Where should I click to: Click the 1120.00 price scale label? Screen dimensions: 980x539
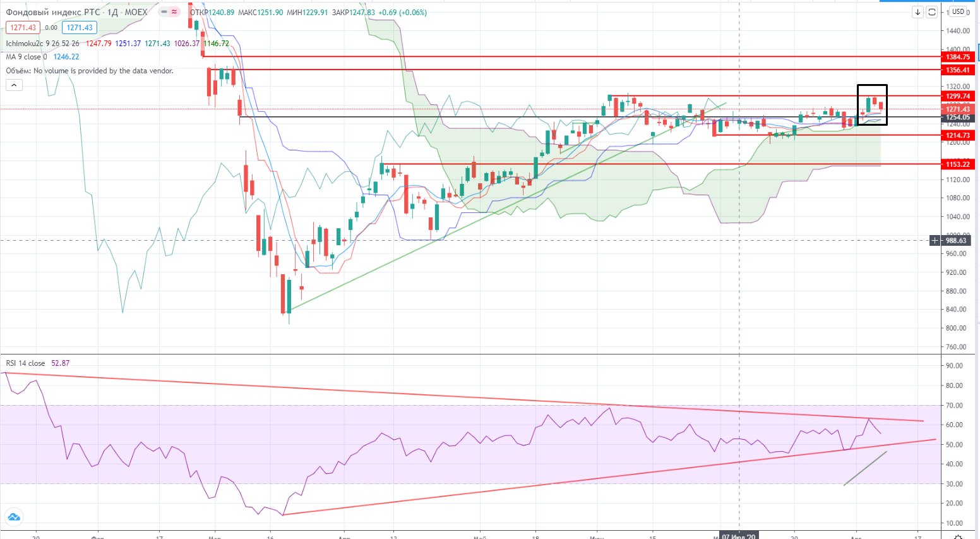(x=957, y=180)
